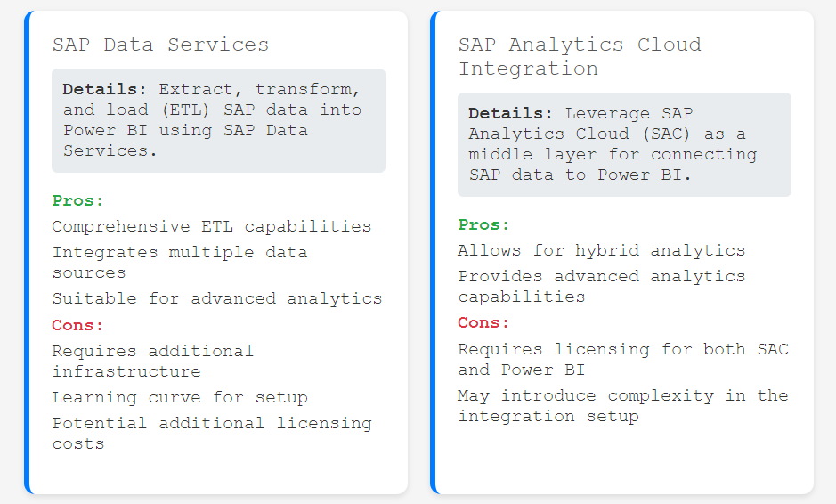836x504 pixels.
Task: Select "Potential additional licensing costs" item
Action: coord(211,433)
